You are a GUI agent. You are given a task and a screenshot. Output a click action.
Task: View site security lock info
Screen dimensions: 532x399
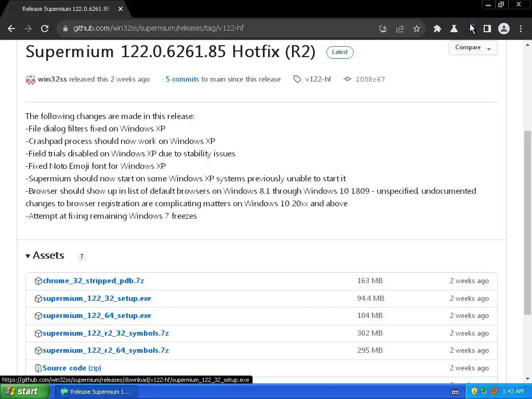coord(65,29)
